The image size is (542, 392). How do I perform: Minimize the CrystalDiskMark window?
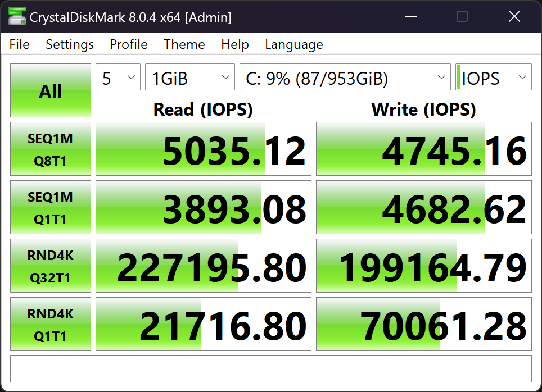click(410, 16)
